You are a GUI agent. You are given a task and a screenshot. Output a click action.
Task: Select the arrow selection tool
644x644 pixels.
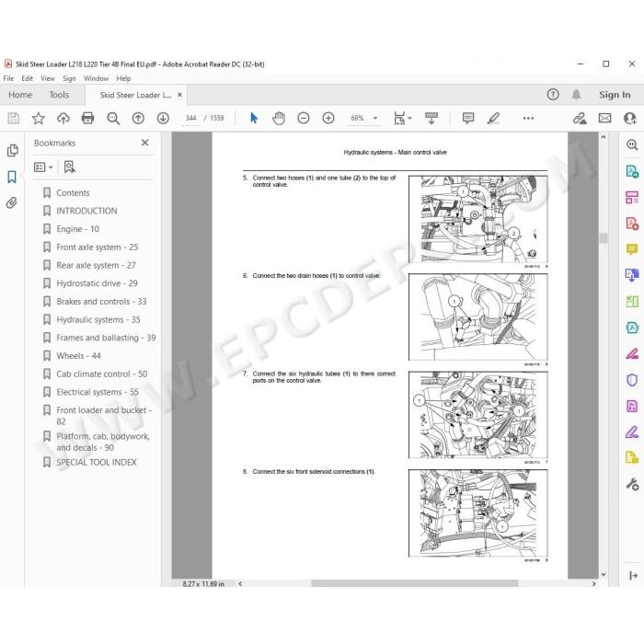click(254, 119)
